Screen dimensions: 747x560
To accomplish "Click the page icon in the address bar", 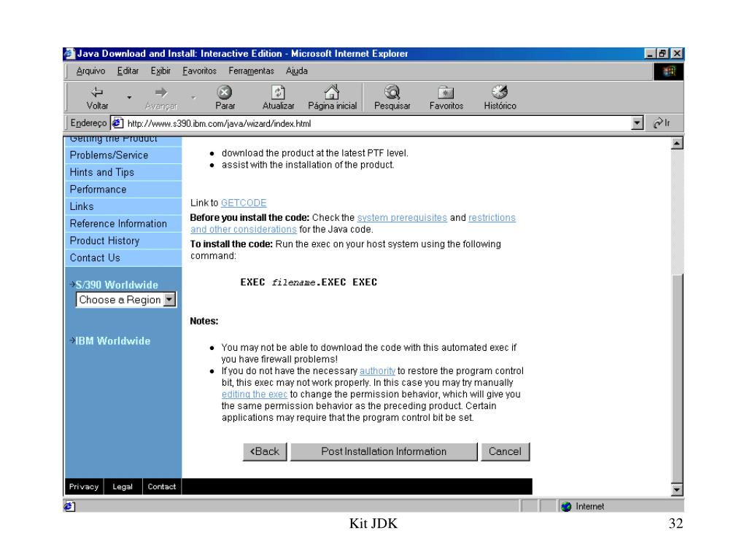I will pyautogui.click(x=117, y=123).
